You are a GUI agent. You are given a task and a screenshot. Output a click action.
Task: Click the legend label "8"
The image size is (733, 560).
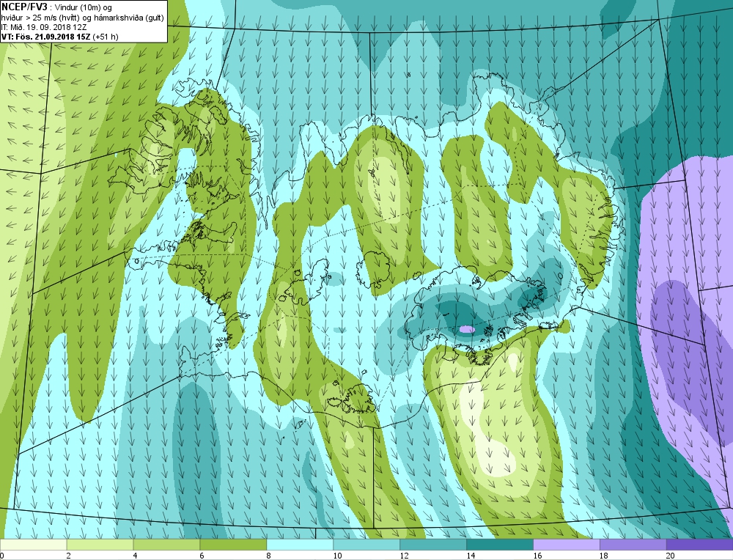268,556
